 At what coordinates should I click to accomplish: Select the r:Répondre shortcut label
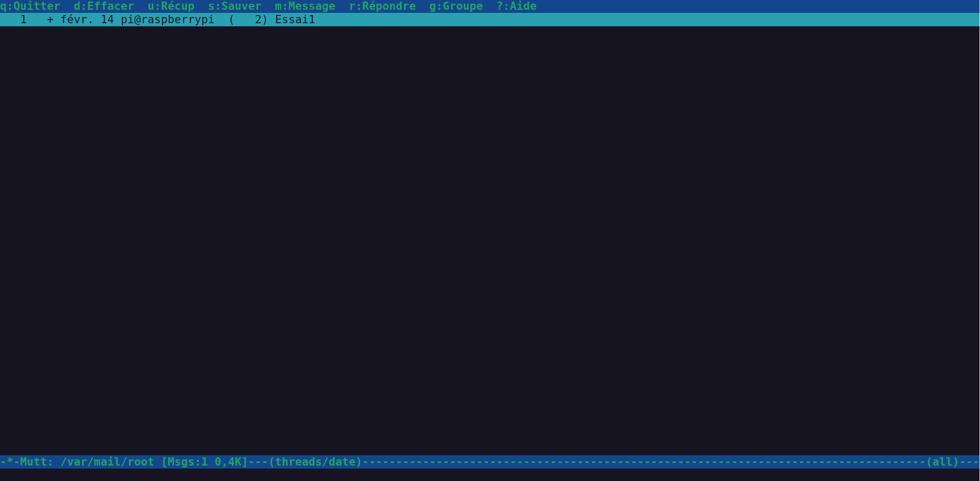coord(382,6)
